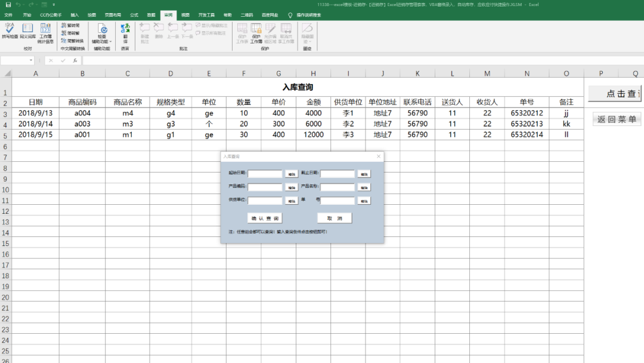Toggle 显示/隐藏批注 in the ribbon

[x=212, y=26]
